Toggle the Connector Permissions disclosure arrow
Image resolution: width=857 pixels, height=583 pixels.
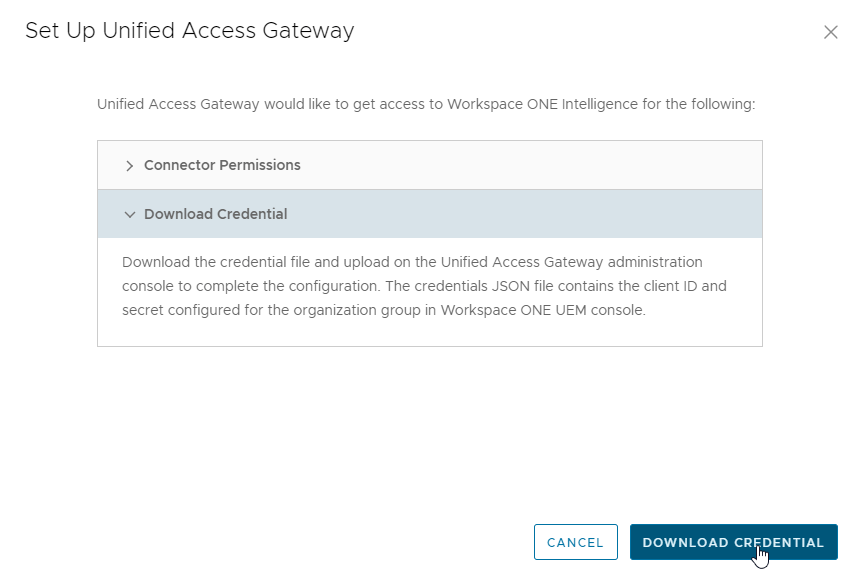[x=130, y=165]
